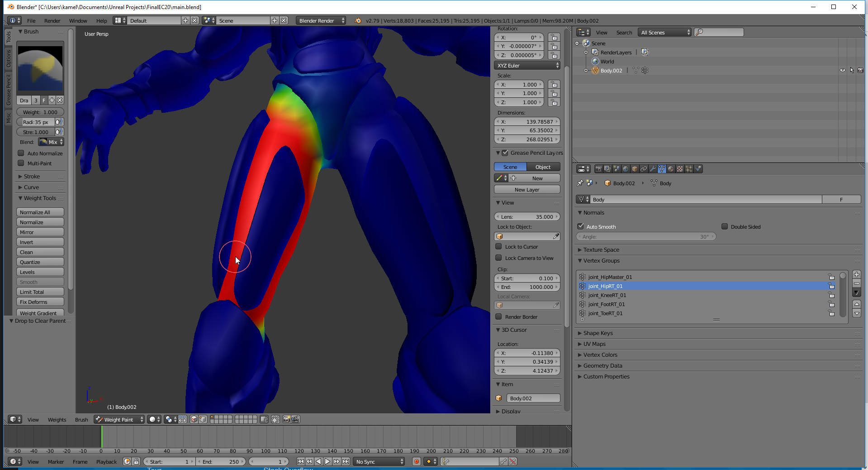Image resolution: width=868 pixels, height=470 pixels.
Task: Open the Blender Render engine dropdown
Action: point(321,20)
